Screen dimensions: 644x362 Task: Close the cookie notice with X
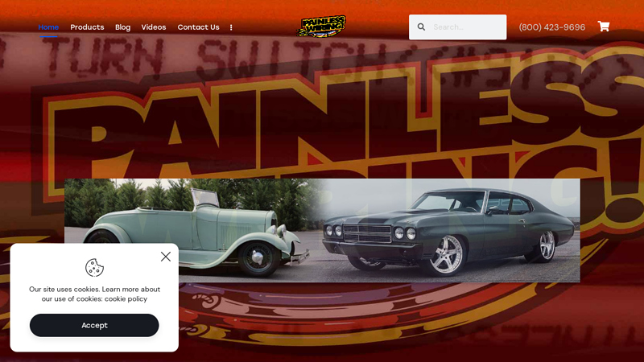[166, 257]
